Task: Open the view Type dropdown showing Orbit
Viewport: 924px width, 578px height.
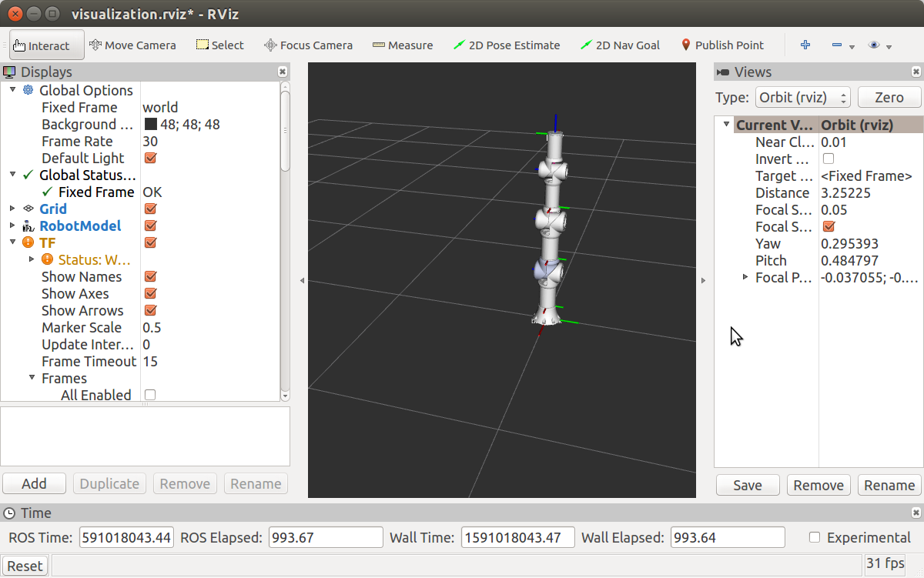Action: pos(802,97)
